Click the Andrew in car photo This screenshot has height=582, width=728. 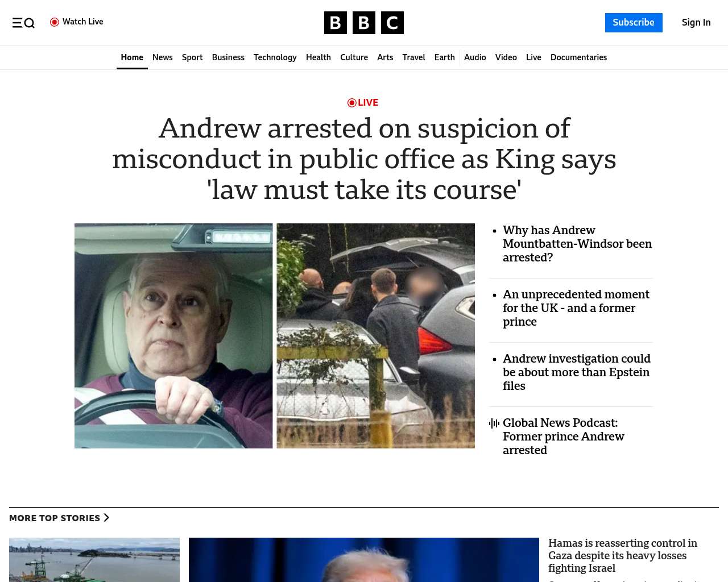click(x=173, y=336)
